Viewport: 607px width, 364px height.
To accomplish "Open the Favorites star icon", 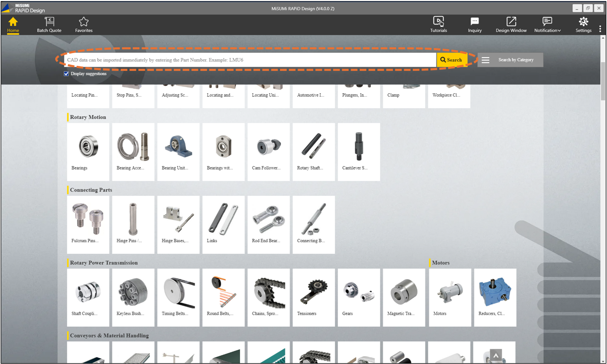I will (x=84, y=24).
